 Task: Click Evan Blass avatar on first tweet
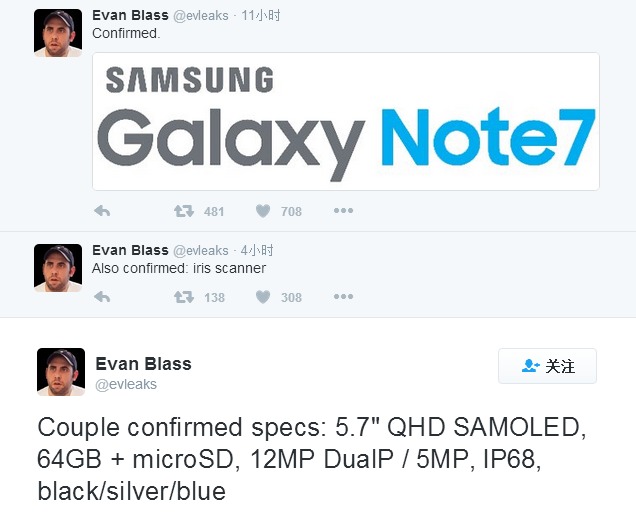[58, 33]
